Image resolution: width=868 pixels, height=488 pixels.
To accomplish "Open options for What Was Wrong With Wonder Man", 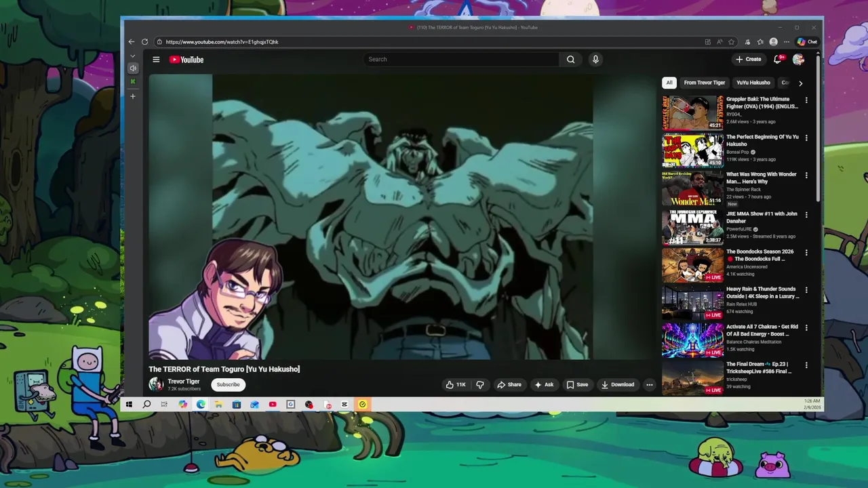I will [806, 175].
